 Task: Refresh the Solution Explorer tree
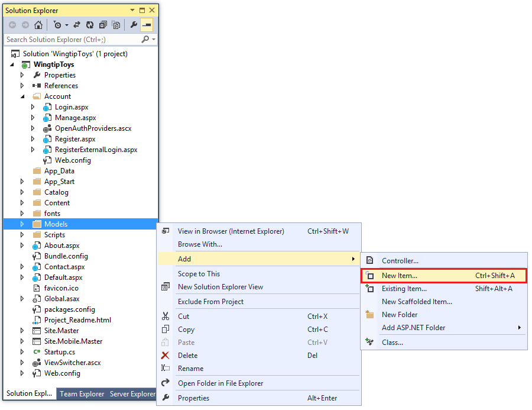[90, 25]
